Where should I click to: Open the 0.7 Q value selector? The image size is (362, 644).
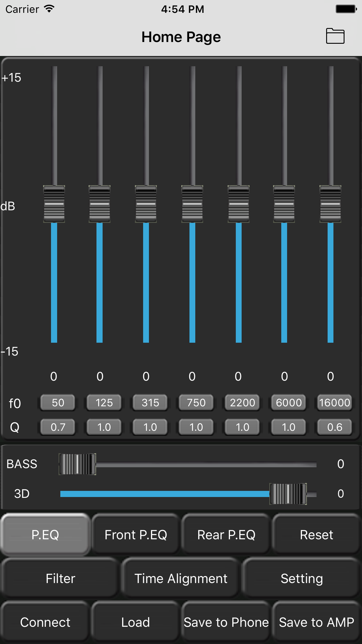pyautogui.click(x=58, y=427)
